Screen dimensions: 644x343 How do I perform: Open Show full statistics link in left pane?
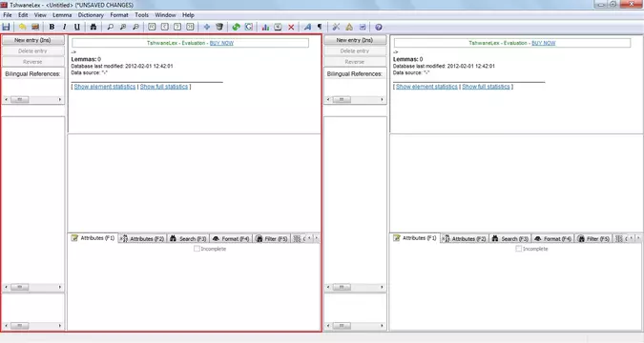(x=164, y=87)
